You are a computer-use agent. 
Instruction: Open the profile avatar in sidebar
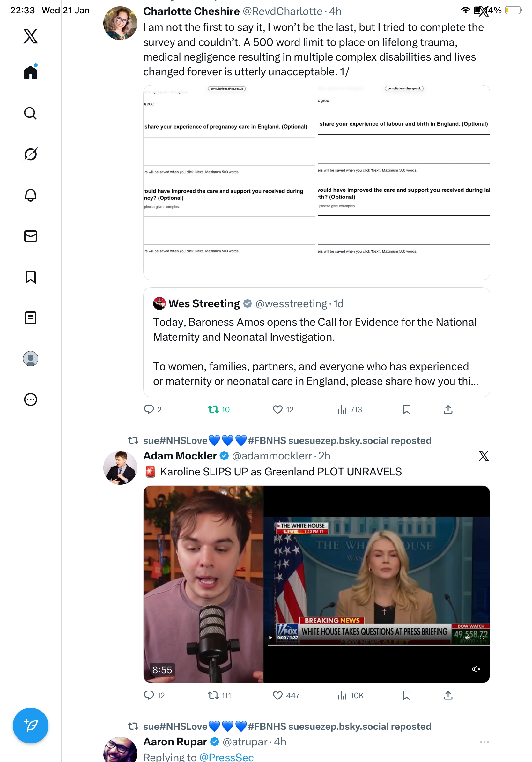click(31, 358)
